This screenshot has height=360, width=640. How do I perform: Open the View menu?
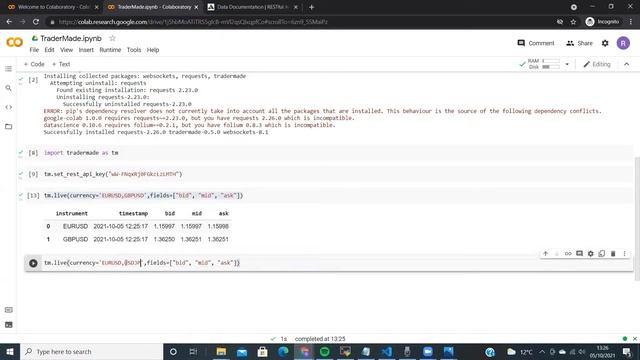66,50
